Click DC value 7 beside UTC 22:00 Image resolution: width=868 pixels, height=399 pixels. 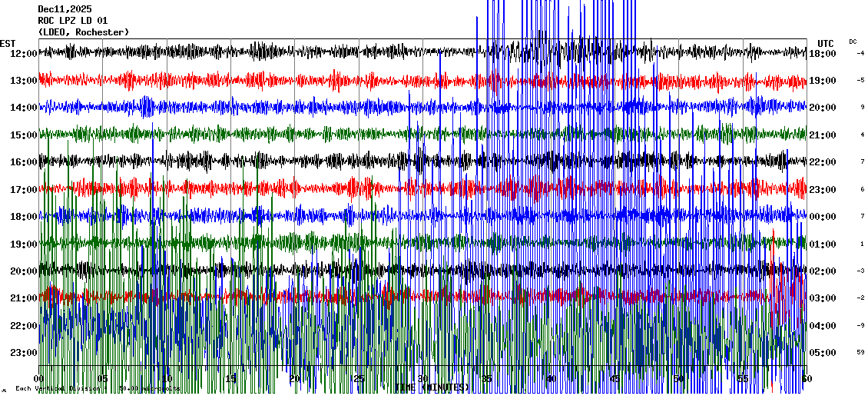click(863, 161)
